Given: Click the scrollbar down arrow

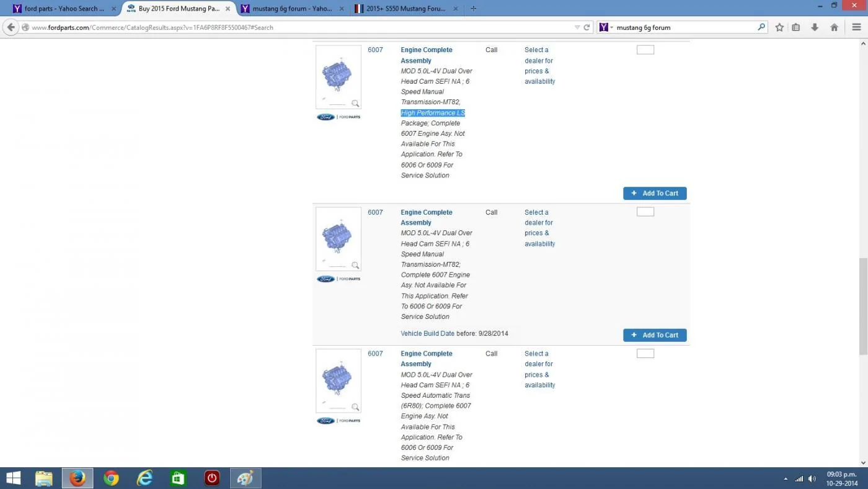Looking at the screenshot, I should click(x=862, y=462).
